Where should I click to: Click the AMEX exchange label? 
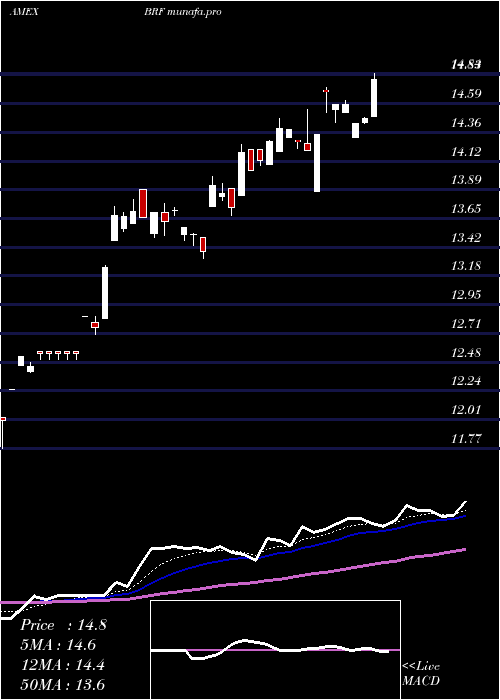[25, 12]
